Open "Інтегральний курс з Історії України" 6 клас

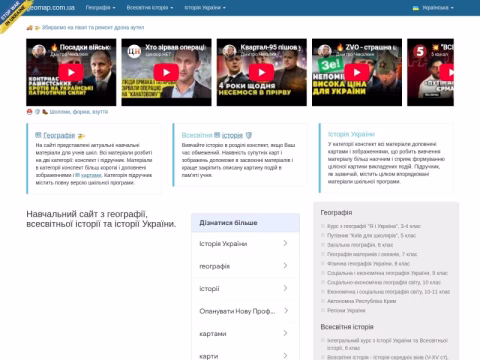click(387, 344)
